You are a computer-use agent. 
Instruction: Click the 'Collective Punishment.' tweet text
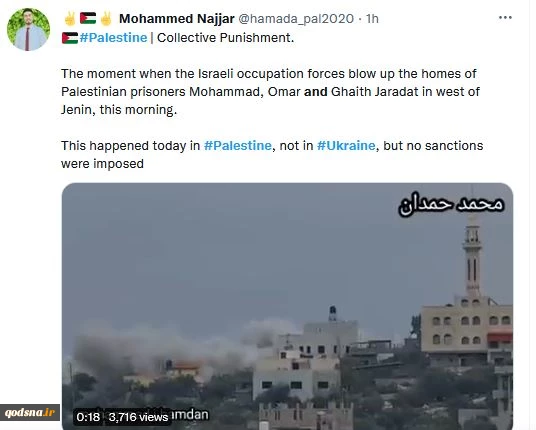pyautogui.click(x=225, y=38)
